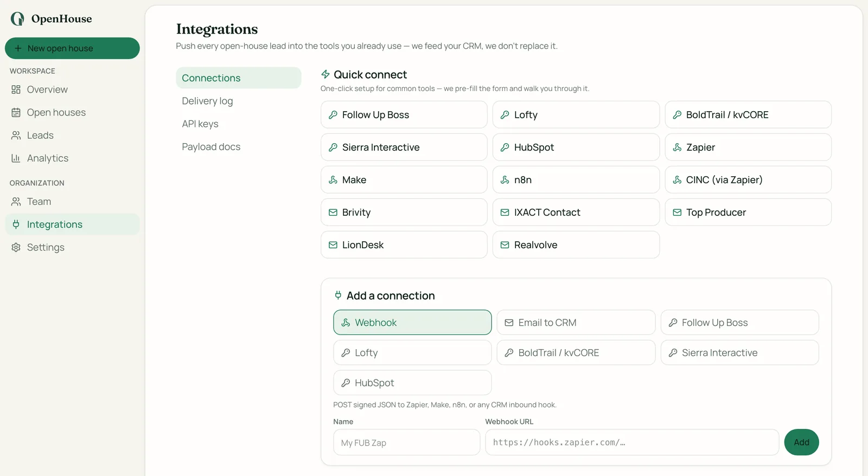Click the envelope icon on LionDesk card
Image resolution: width=868 pixels, height=476 pixels.
pos(333,245)
